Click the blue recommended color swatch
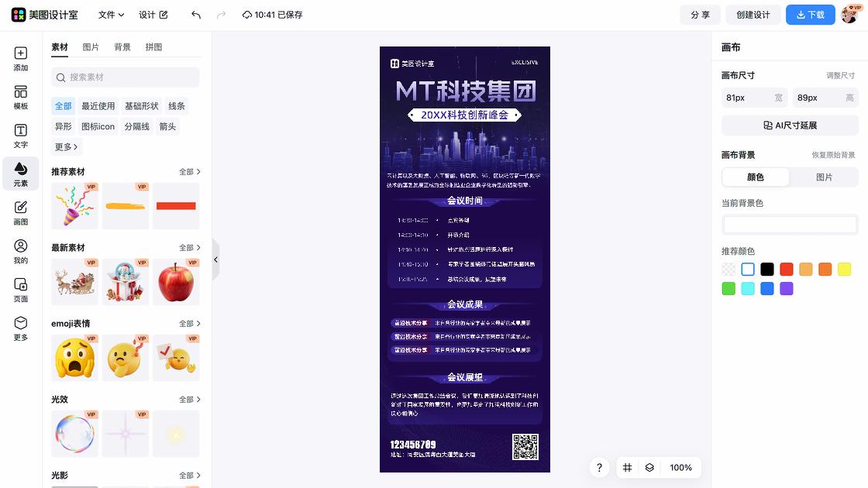 pyautogui.click(x=767, y=288)
